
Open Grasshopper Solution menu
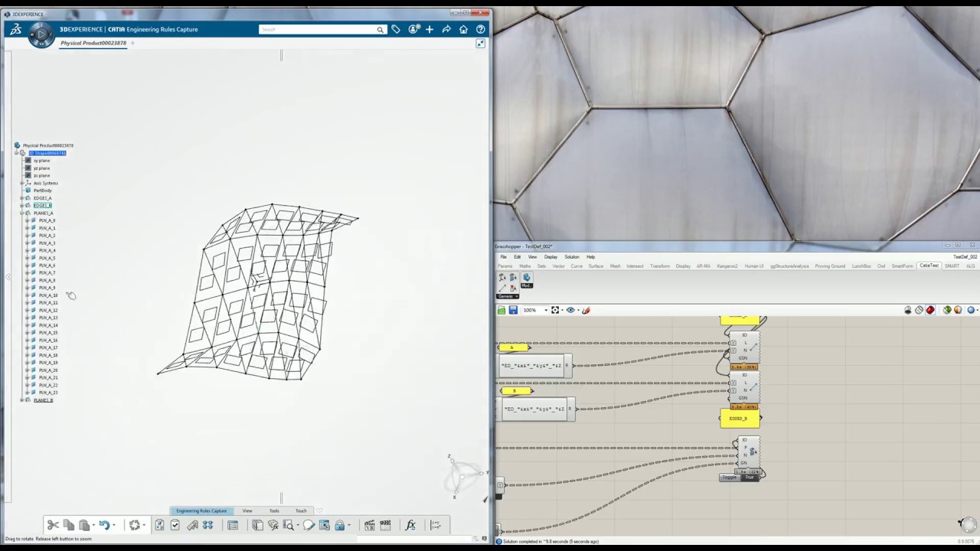tap(572, 257)
